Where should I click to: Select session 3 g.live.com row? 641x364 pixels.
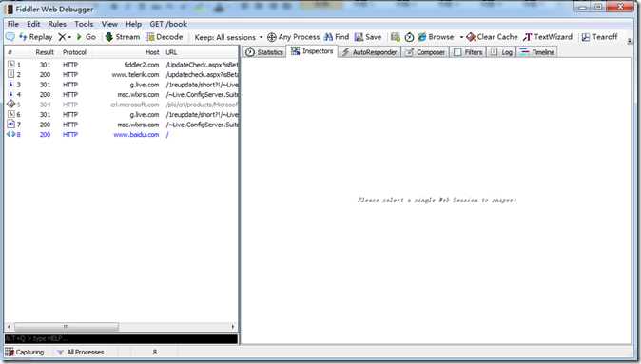pos(122,85)
